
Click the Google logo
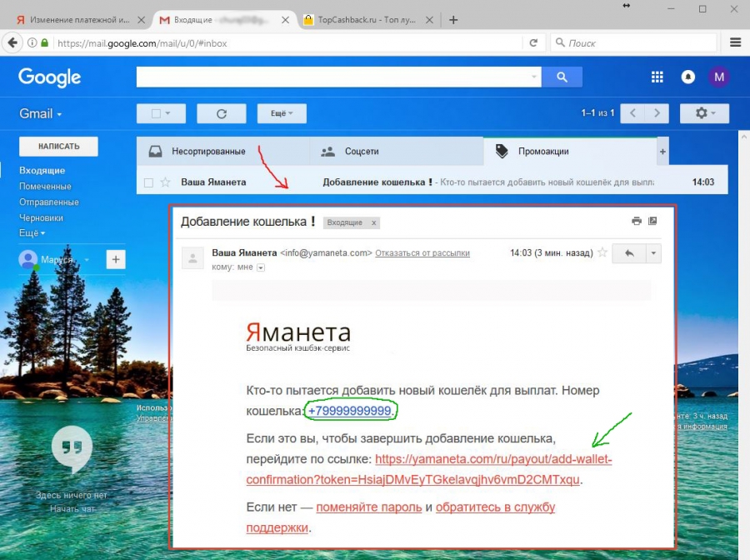click(50, 77)
